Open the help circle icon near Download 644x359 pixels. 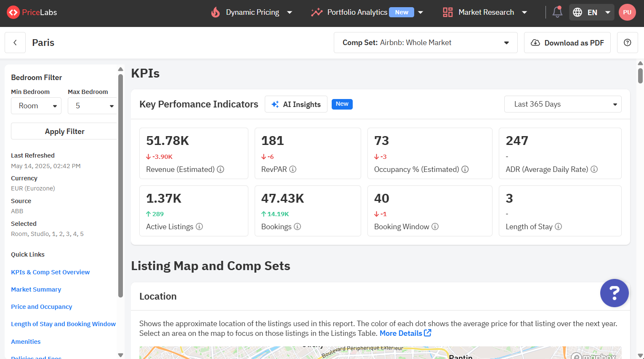[x=627, y=43]
